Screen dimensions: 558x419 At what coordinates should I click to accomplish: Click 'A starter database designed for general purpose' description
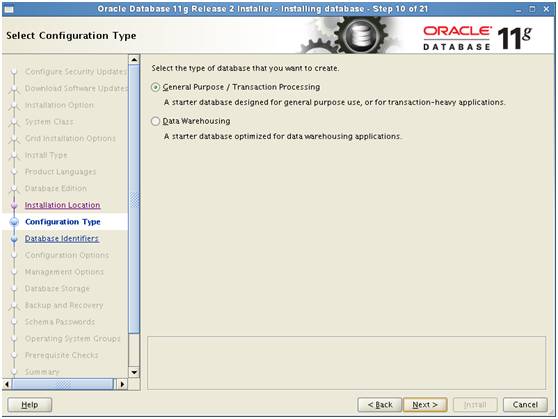(335, 103)
